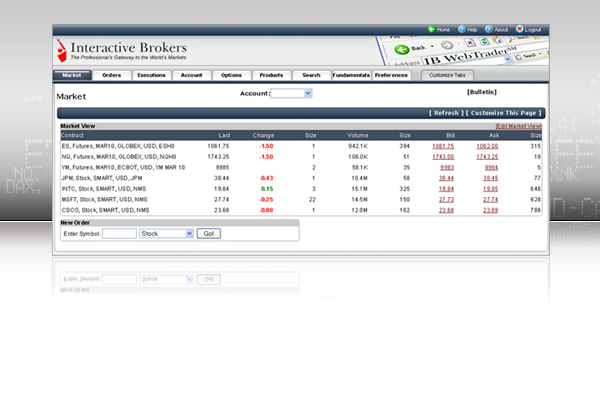Click the YM futures ask 9984
This screenshot has width=600, height=400.
click(491, 168)
